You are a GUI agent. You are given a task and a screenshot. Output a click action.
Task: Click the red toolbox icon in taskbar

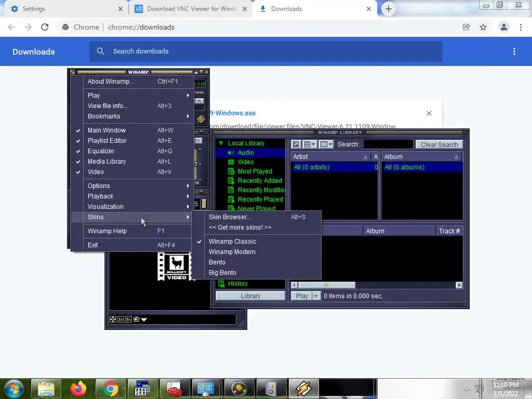(x=175, y=389)
